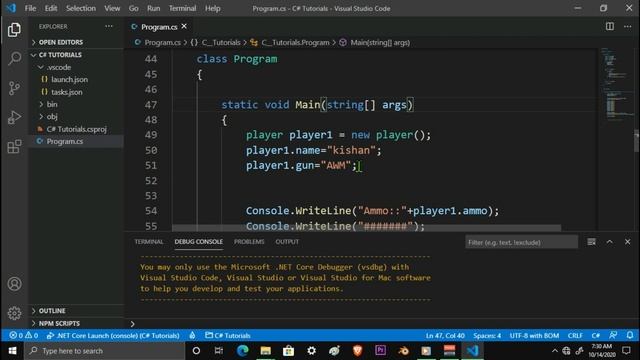The width and height of the screenshot is (640, 360).
Task: Open the Extensions view
Action: click(x=14, y=147)
